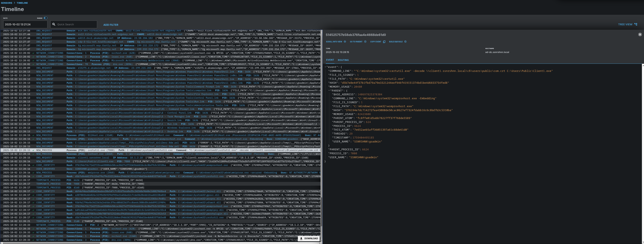Click the download arrow icon

pyautogui.click(x=301, y=239)
